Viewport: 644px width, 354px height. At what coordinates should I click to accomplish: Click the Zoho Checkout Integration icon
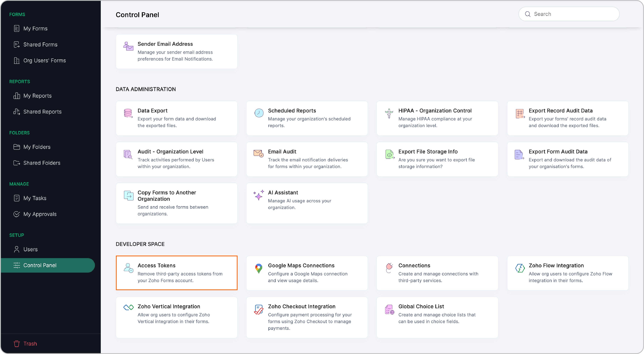[259, 310]
